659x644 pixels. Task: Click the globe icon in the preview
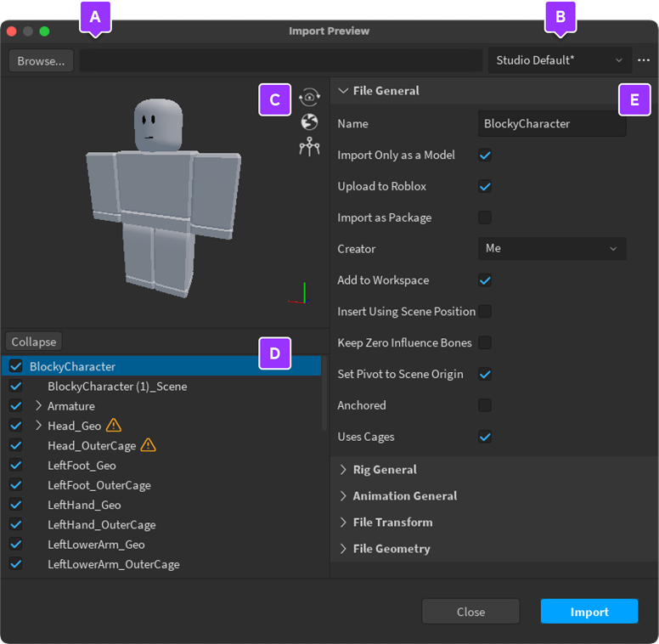309,122
